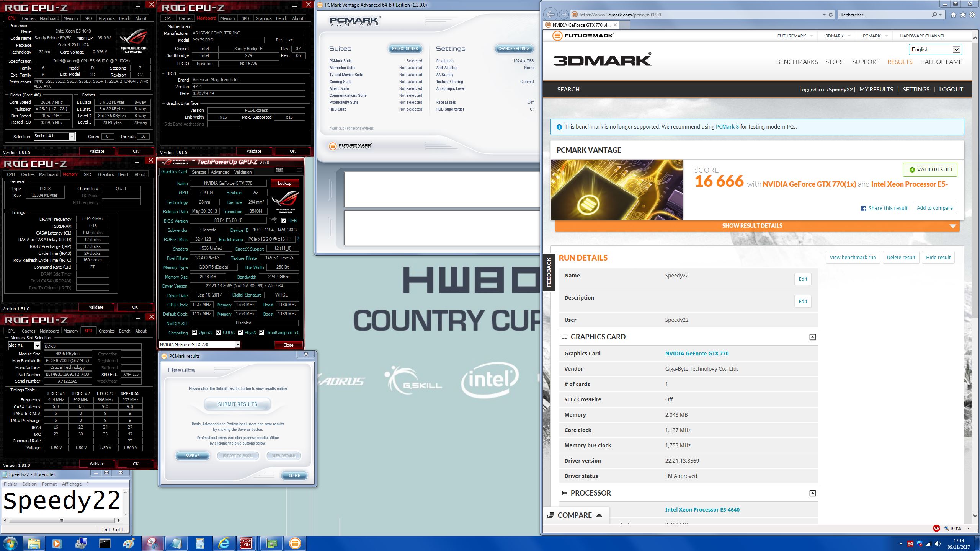Screen dimensions: 980x551
Task: Click the browser forward arrow button
Action: 563,15
